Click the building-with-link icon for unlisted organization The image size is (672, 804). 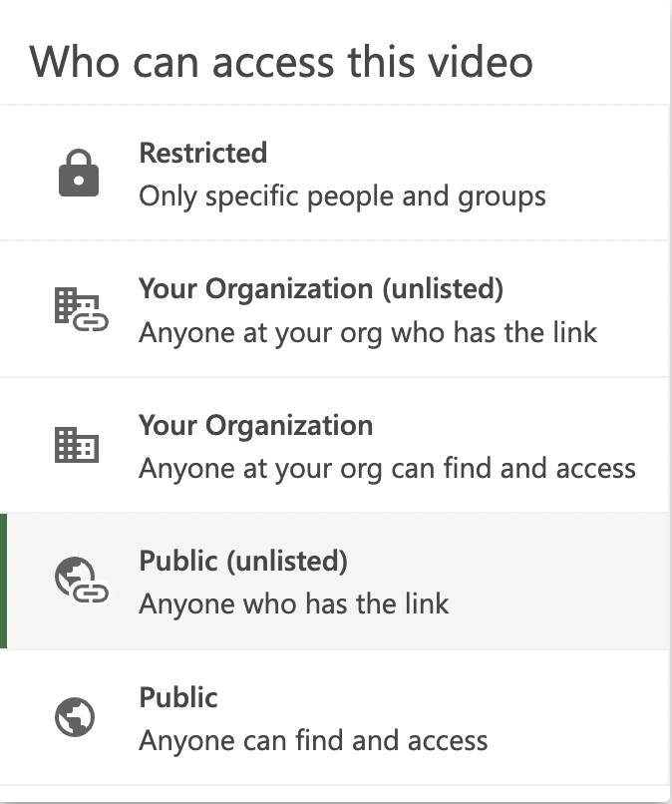coord(78,309)
